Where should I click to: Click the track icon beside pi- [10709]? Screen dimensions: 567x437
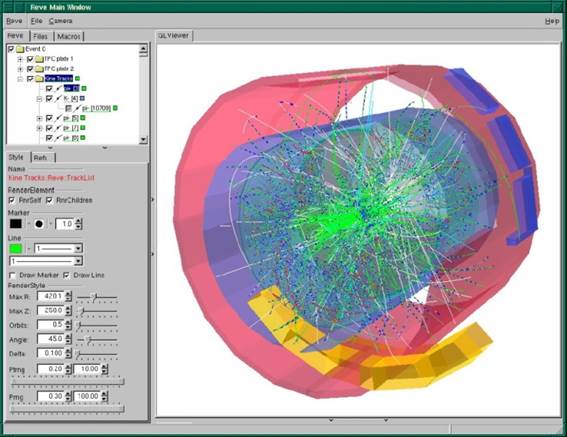tap(77, 108)
